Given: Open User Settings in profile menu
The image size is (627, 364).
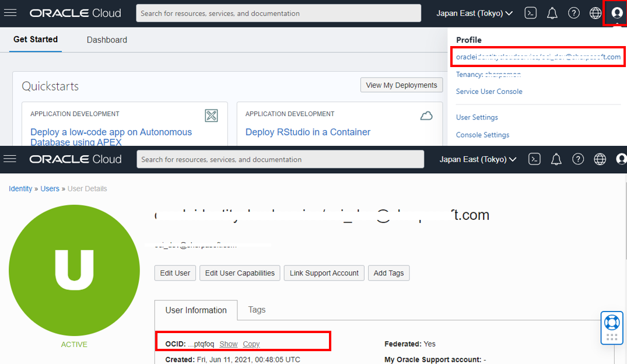Looking at the screenshot, I should pos(477,117).
